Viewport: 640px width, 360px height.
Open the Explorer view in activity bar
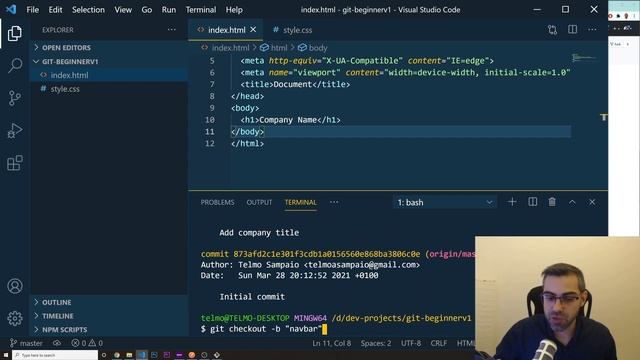15,33
